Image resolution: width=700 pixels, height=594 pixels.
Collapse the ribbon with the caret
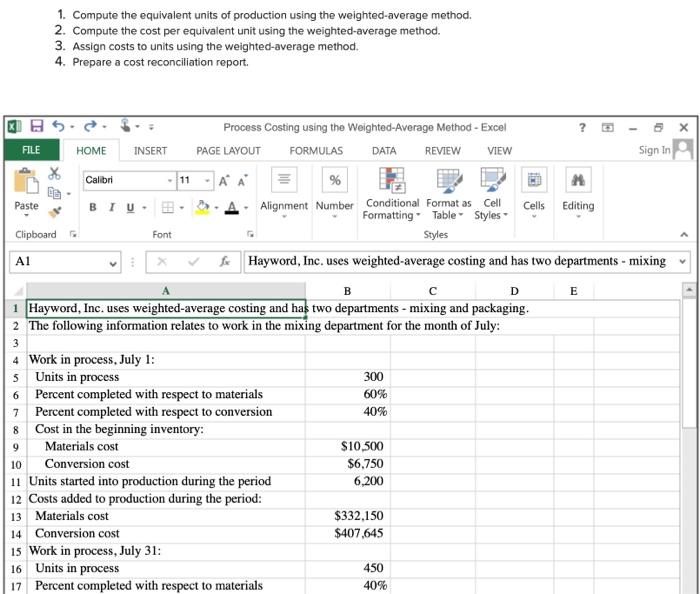point(684,234)
